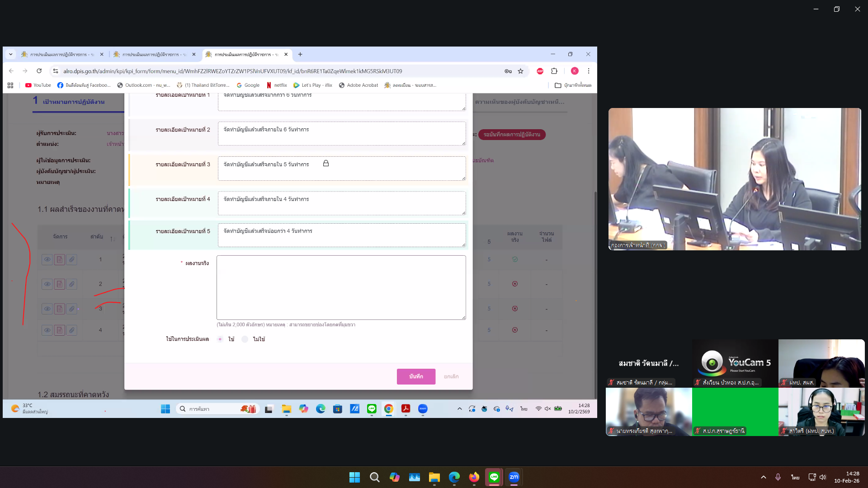Switch to the first browser tab
The height and width of the screenshot is (488, 868).
pos(59,54)
